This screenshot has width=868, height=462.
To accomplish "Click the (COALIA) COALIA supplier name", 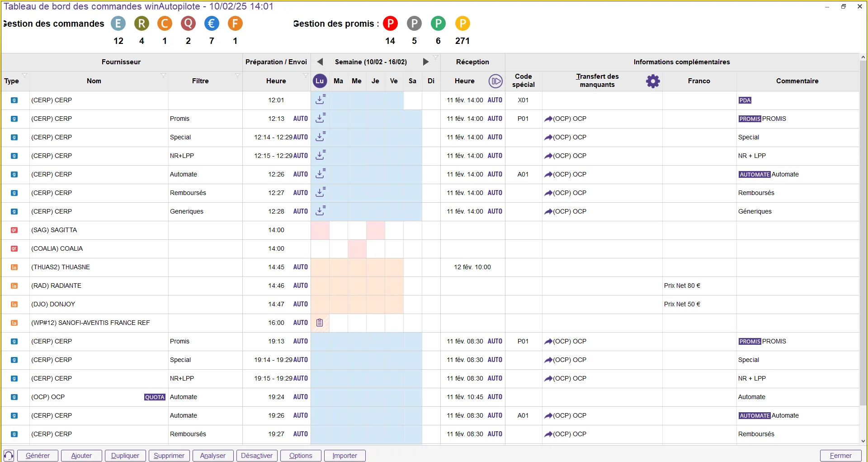I will (57, 248).
